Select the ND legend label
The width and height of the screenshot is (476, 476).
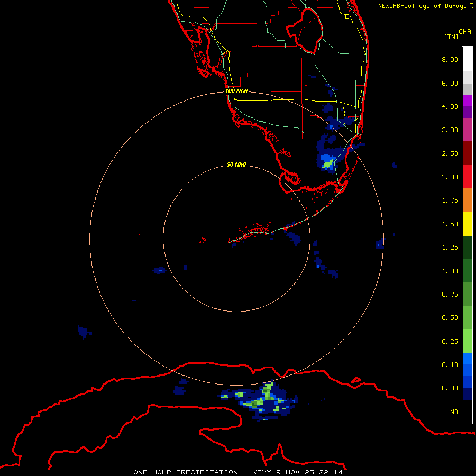[454, 412]
